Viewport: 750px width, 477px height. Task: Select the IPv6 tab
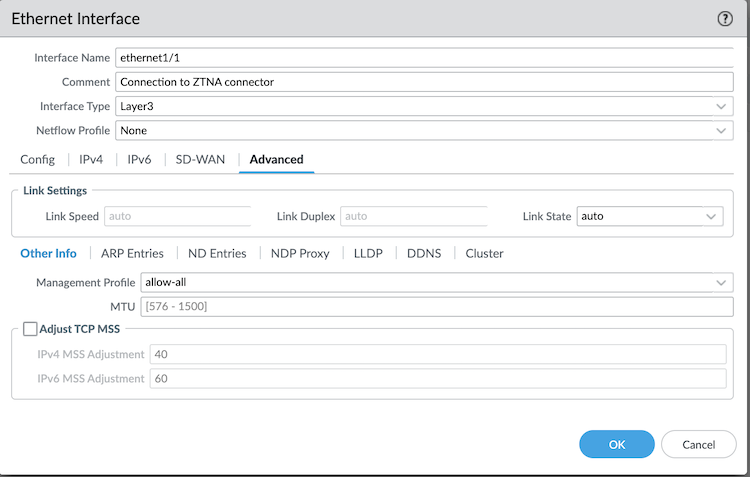139,160
